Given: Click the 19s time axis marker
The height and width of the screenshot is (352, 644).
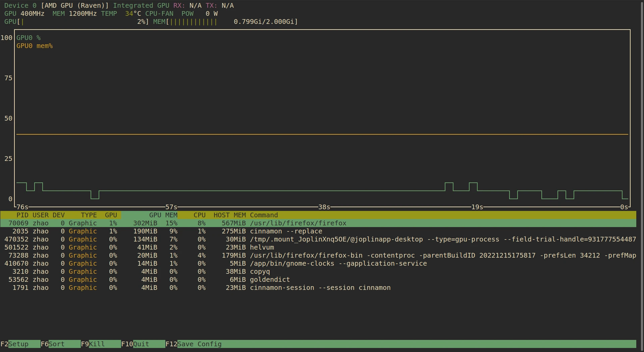Looking at the screenshot, I should (477, 207).
